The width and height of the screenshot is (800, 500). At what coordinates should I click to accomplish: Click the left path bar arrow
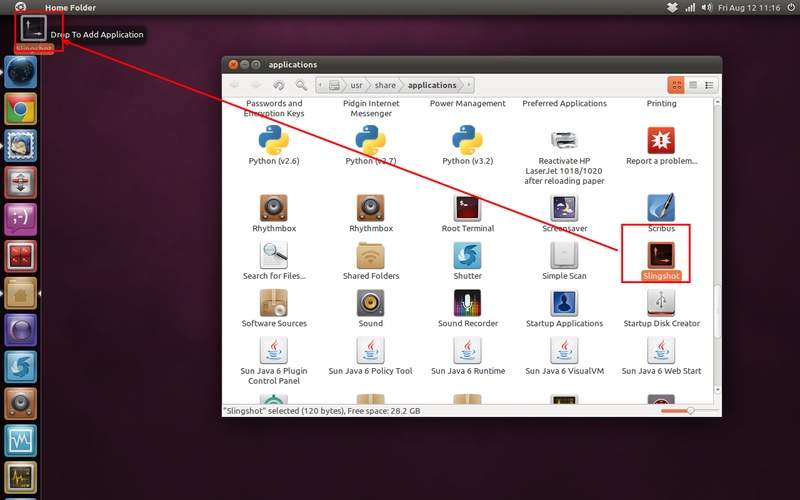coord(320,85)
